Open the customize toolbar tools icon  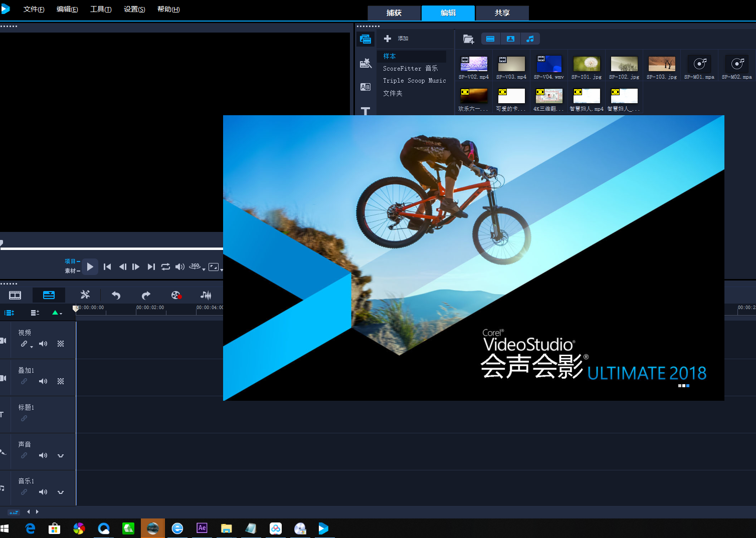[x=85, y=295]
